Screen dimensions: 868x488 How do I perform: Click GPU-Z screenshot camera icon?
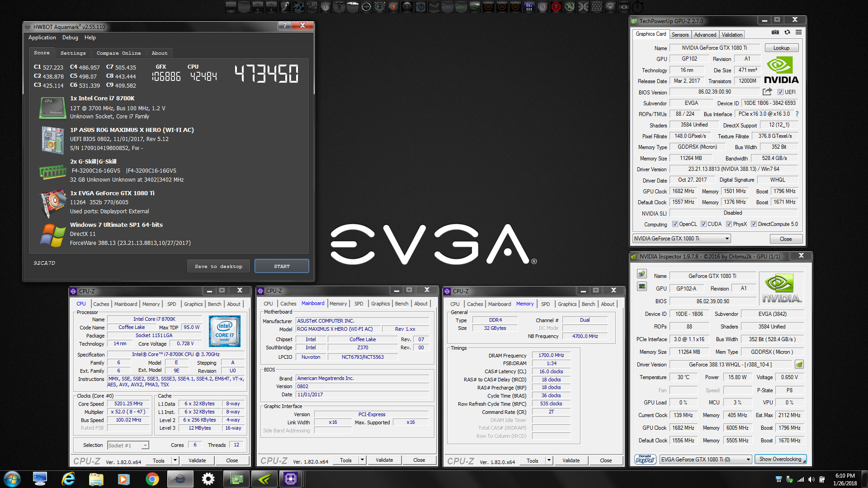(x=775, y=33)
